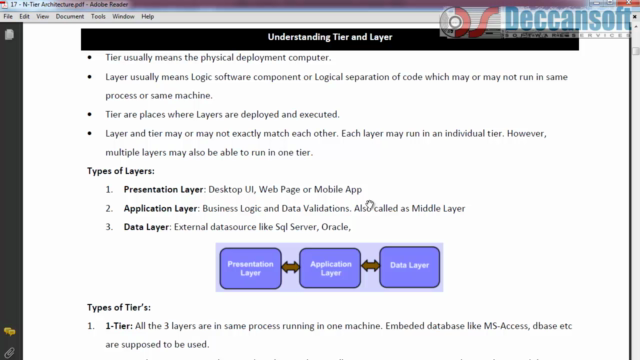Click the heading 'Understanding Tier and Layer'
Image resolution: width=640 pixels, height=360 pixels.
(x=330, y=37)
